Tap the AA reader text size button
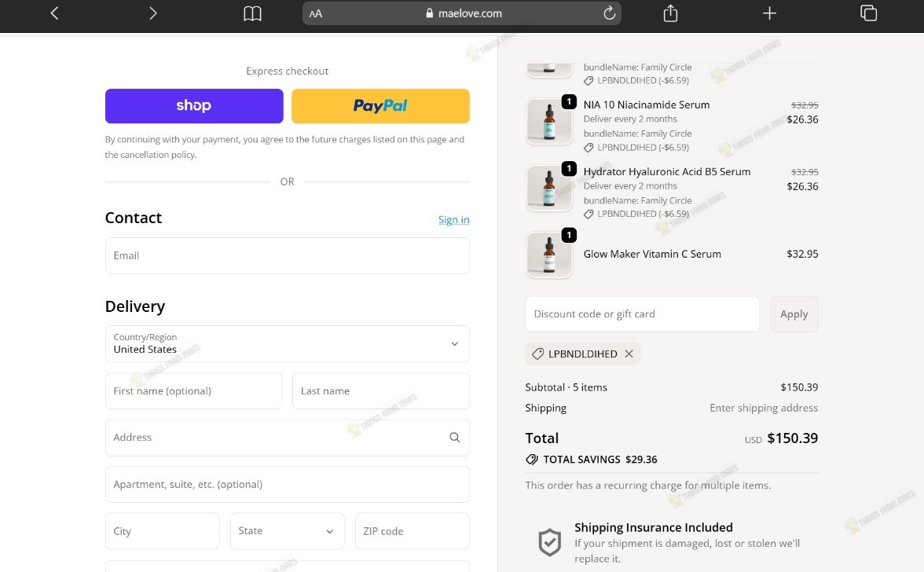 point(316,13)
